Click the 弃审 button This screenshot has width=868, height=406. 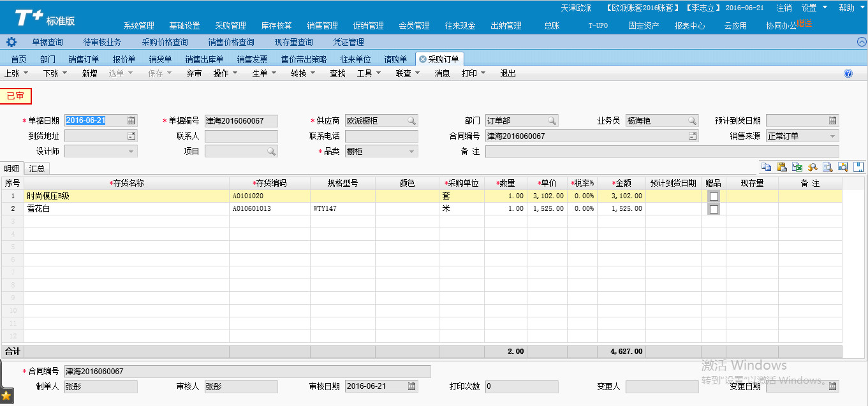coord(194,73)
